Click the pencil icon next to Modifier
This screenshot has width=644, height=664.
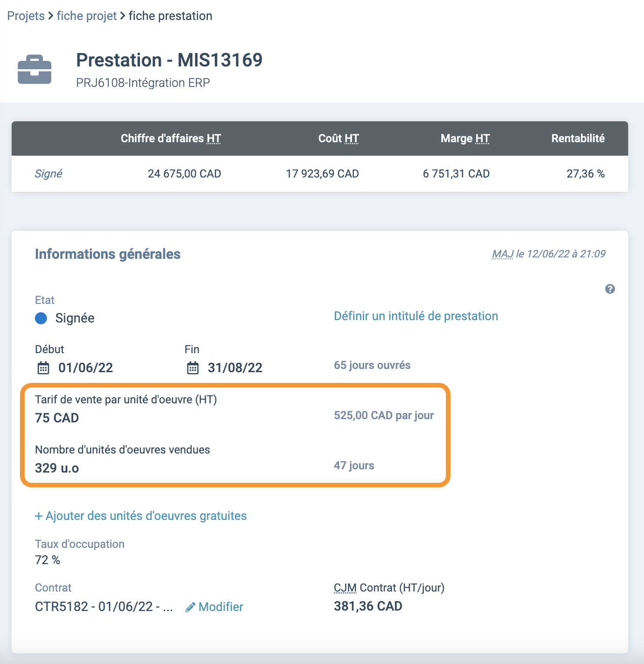190,607
